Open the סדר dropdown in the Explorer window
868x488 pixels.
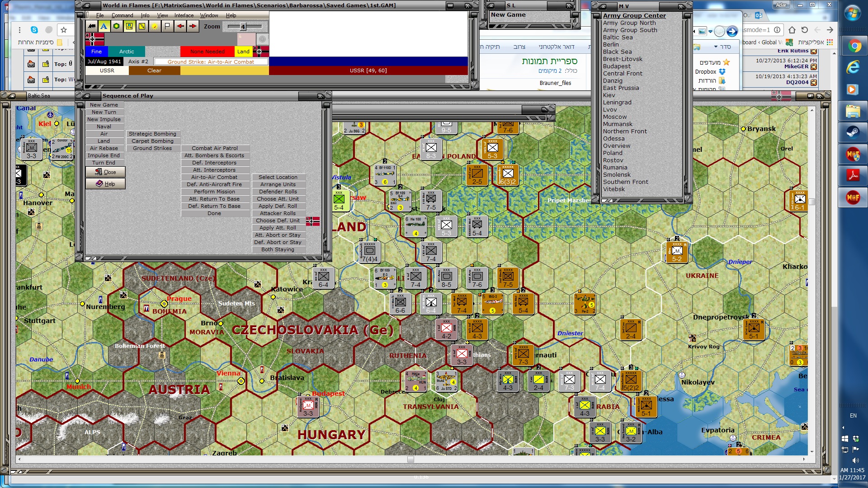722,47
